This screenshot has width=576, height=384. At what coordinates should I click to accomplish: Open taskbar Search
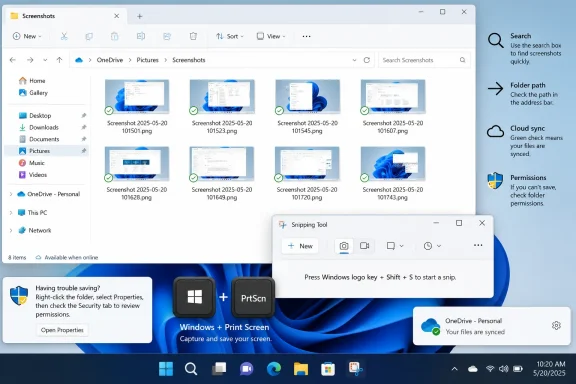[191, 369]
